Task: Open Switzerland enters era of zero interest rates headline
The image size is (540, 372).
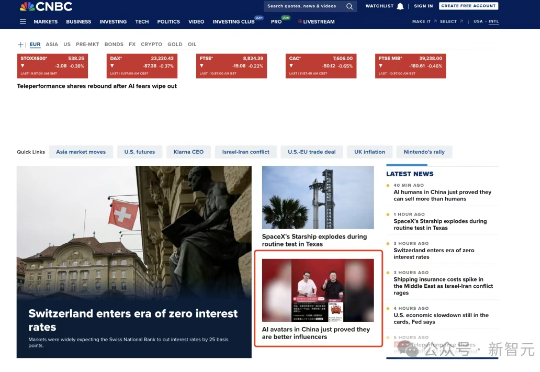Action: (133, 320)
